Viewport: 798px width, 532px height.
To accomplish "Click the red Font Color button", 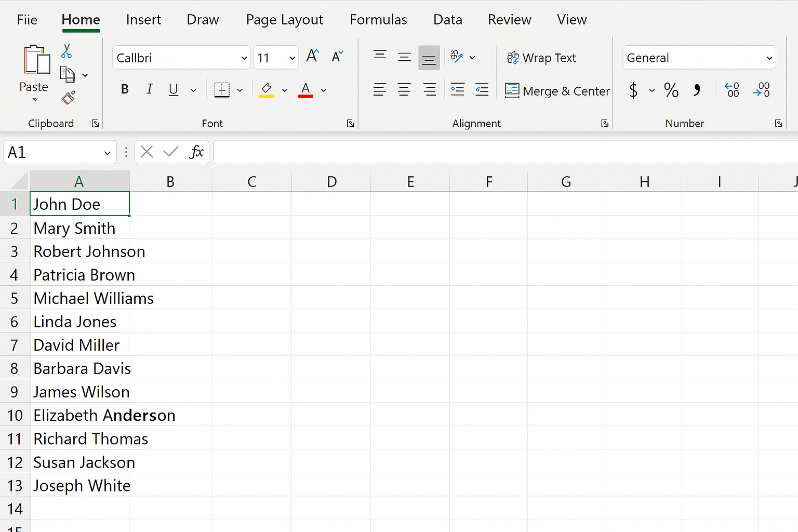I will (x=305, y=90).
